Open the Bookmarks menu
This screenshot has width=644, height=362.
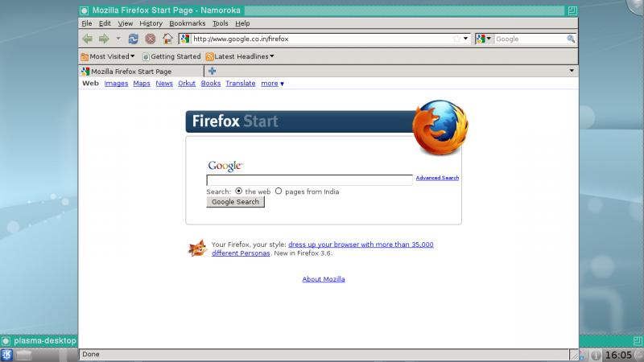pyautogui.click(x=188, y=23)
